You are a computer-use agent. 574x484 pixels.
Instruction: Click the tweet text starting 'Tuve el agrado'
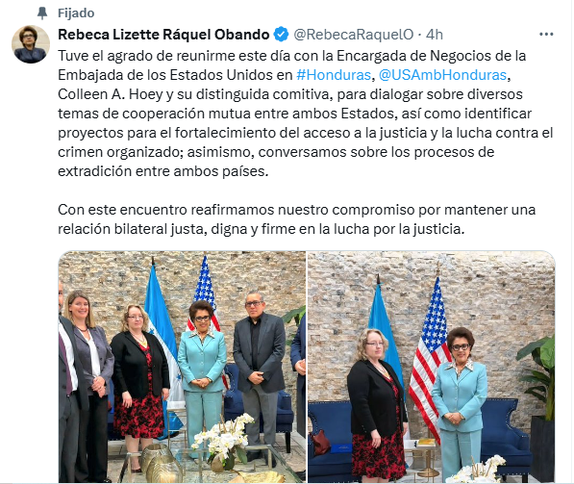[305, 113]
